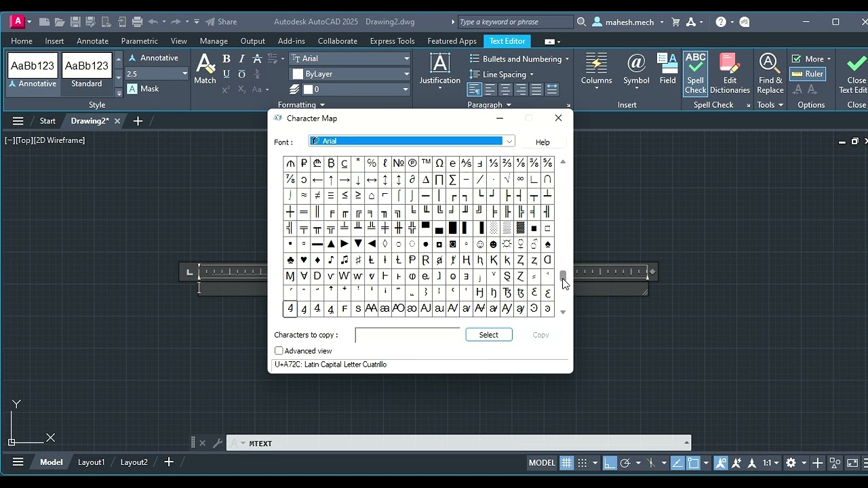Click the ByLayer white color swatch
Image resolution: width=868 pixels, height=488 pixels.
[x=298, y=74]
